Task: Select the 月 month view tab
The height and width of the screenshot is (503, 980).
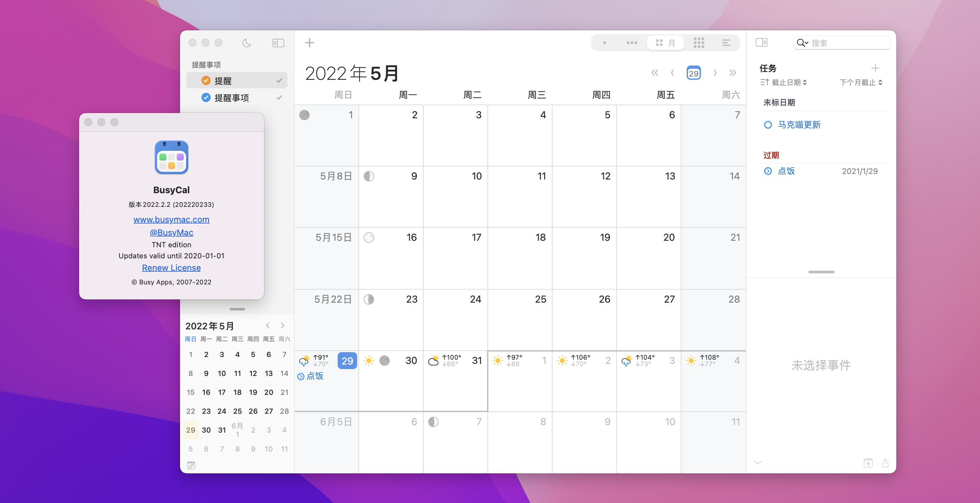Action: pyautogui.click(x=665, y=43)
